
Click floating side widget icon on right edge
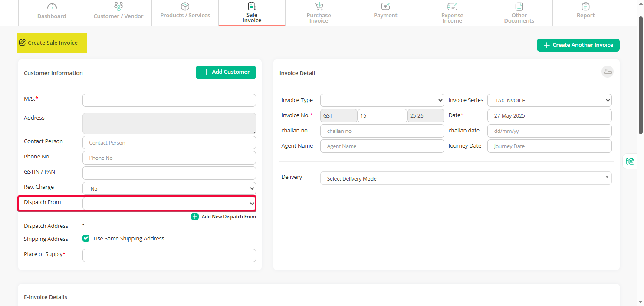(x=630, y=161)
